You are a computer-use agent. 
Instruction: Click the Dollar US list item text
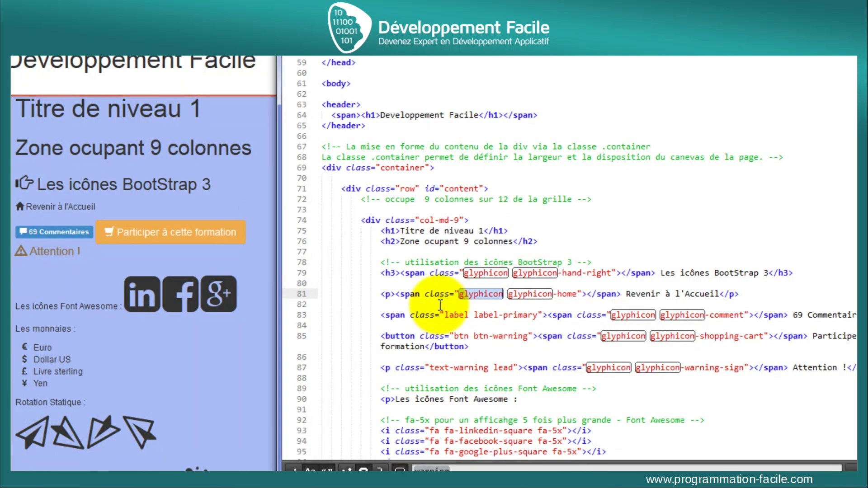[x=52, y=360]
